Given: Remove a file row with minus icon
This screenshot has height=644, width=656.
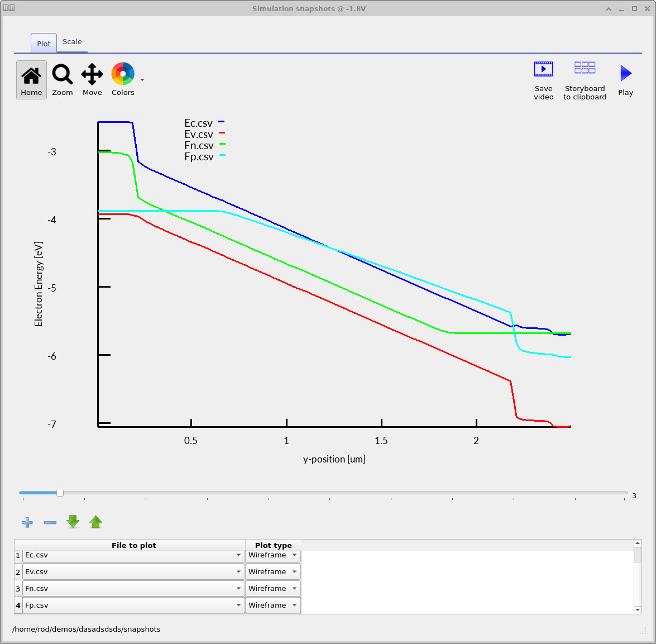Looking at the screenshot, I should click(x=50, y=522).
